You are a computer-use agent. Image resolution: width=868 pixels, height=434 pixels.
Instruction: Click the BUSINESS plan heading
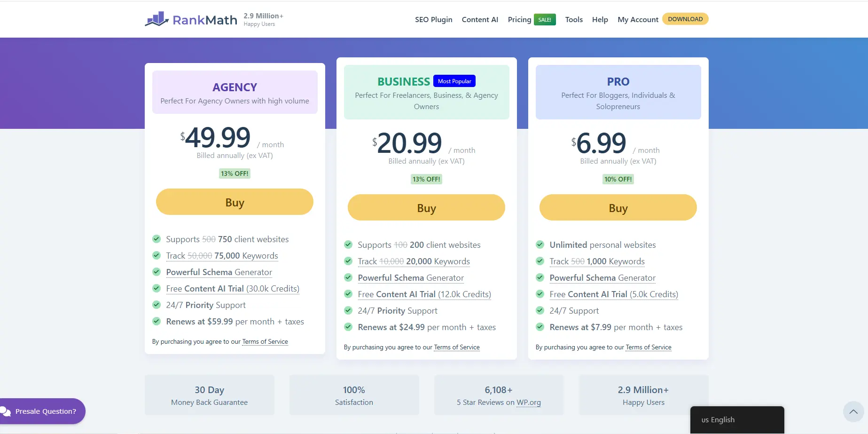404,82
